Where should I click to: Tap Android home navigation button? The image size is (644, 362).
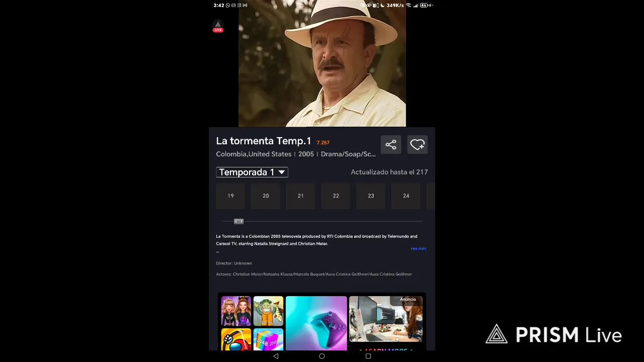pos(322,356)
